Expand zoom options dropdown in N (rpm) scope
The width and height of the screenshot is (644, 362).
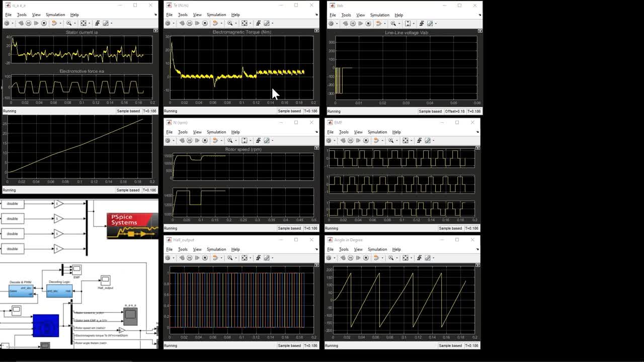235,141
